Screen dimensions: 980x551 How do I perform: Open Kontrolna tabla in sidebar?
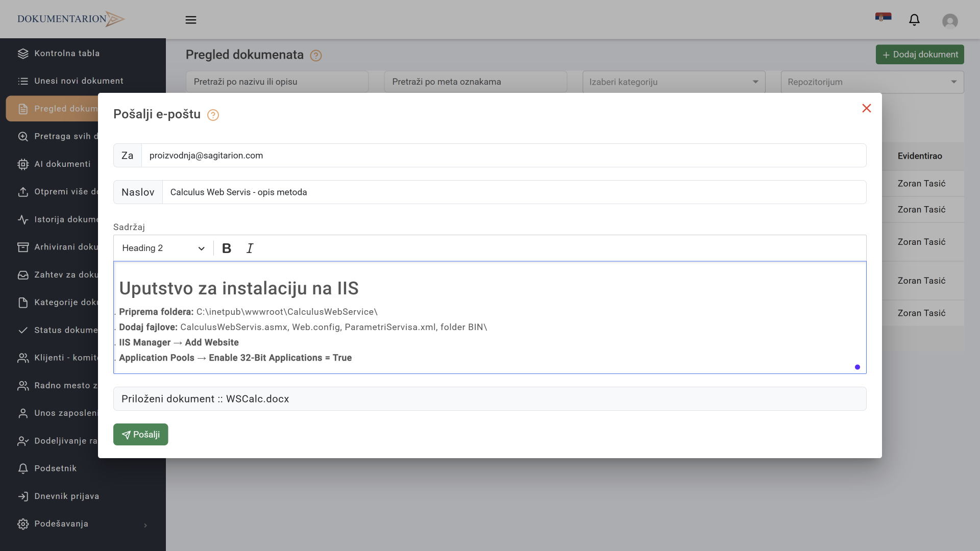pyautogui.click(x=66, y=54)
